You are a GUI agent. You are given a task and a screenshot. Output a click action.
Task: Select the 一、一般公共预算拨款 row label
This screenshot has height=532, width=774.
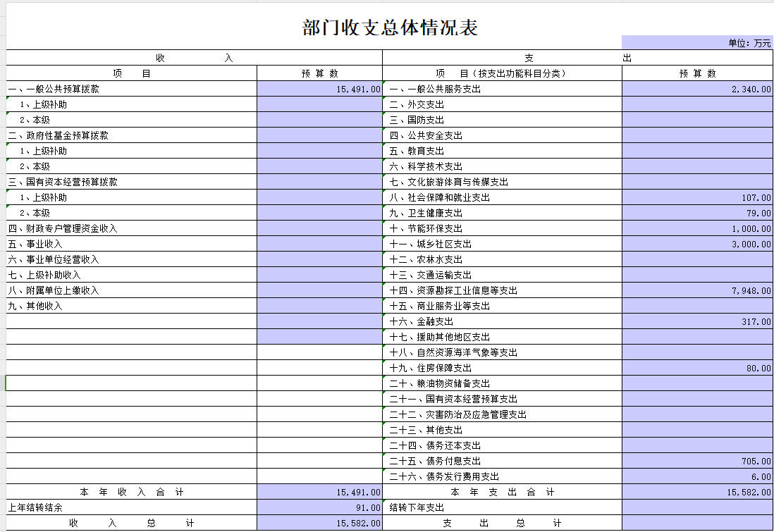131,89
